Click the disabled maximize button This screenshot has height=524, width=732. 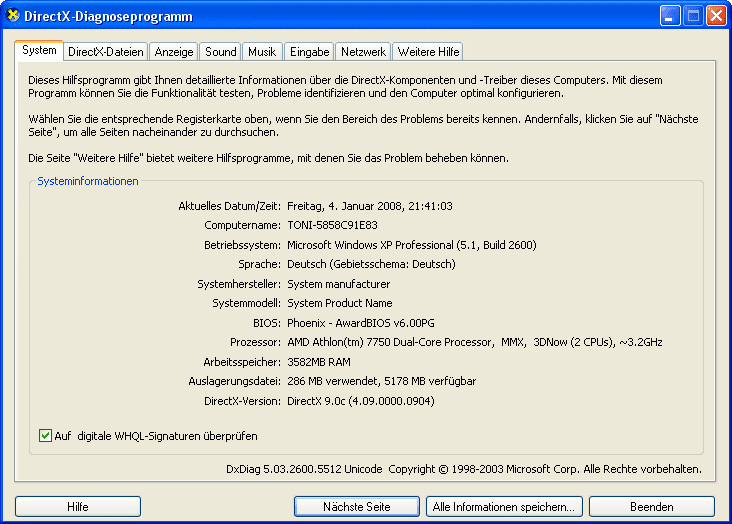coord(693,16)
